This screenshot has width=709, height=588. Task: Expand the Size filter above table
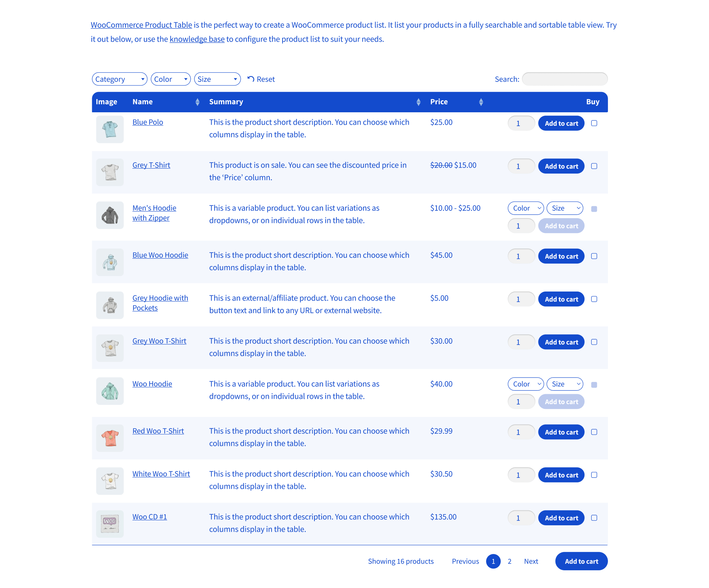tap(217, 79)
